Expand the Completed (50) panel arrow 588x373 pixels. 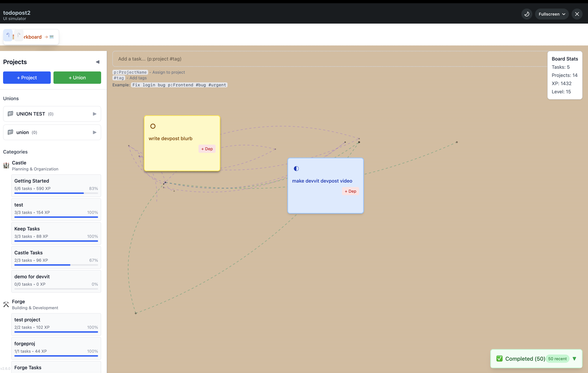click(x=574, y=358)
